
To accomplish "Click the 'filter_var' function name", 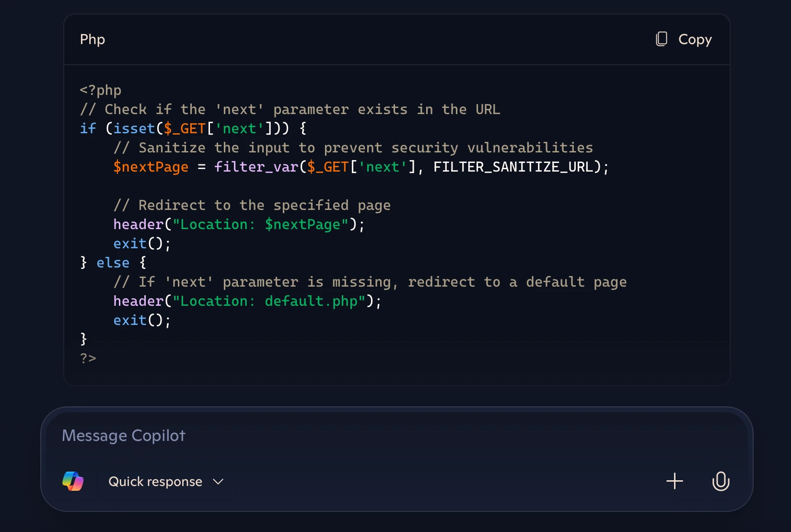I will point(256,167).
